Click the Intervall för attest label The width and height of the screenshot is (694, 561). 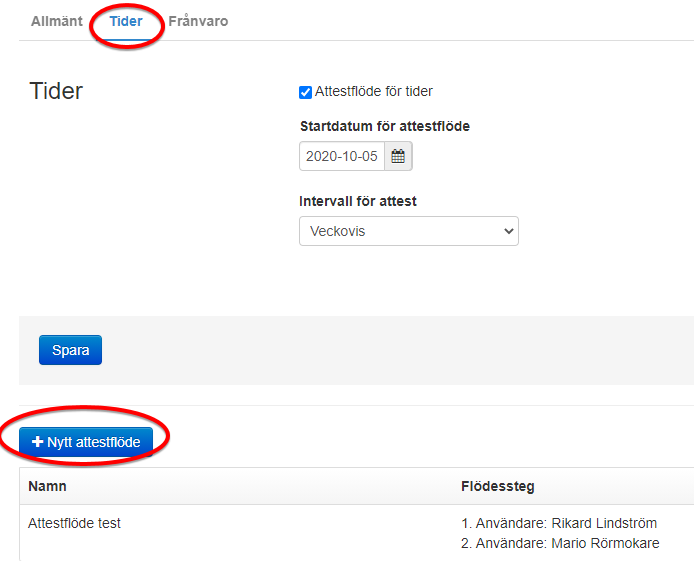click(358, 201)
